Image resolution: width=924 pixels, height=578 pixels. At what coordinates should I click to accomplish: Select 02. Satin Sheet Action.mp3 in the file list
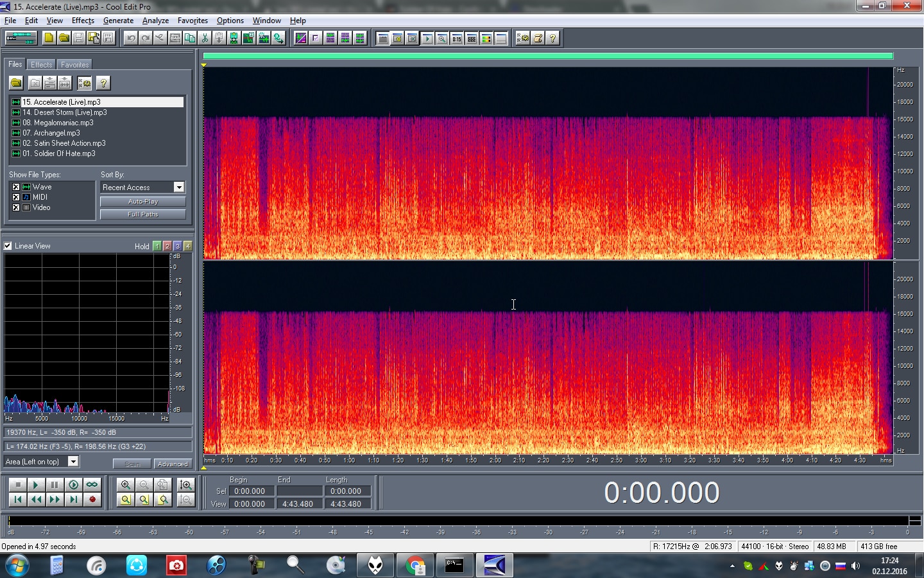(x=64, y=143)
